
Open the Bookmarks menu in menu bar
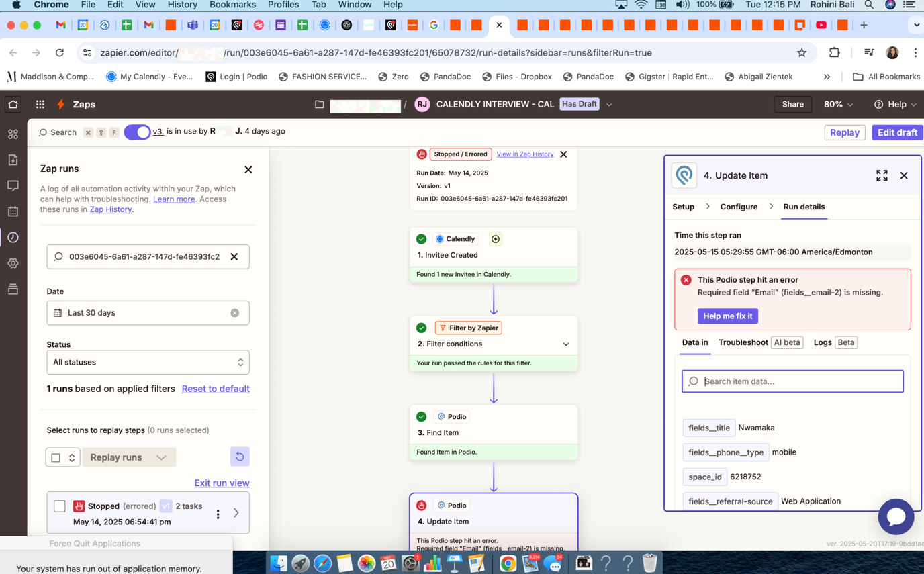click(232, 5)
